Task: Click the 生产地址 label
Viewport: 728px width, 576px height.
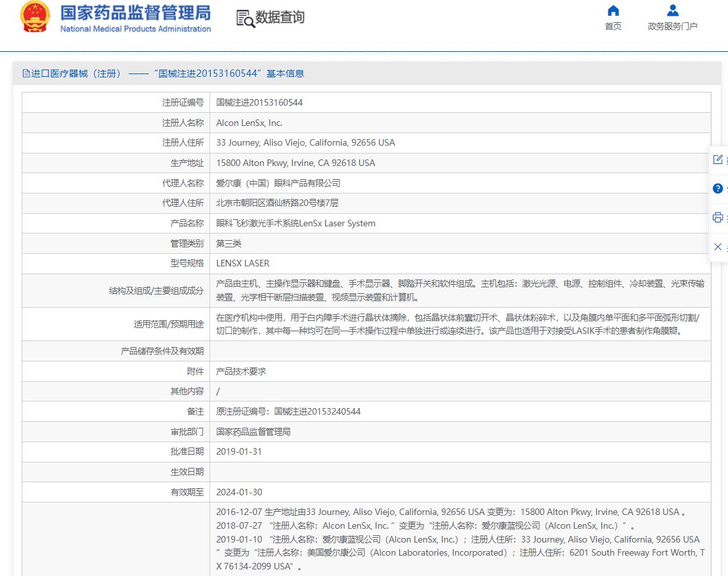Action: [x=187, y=163]
